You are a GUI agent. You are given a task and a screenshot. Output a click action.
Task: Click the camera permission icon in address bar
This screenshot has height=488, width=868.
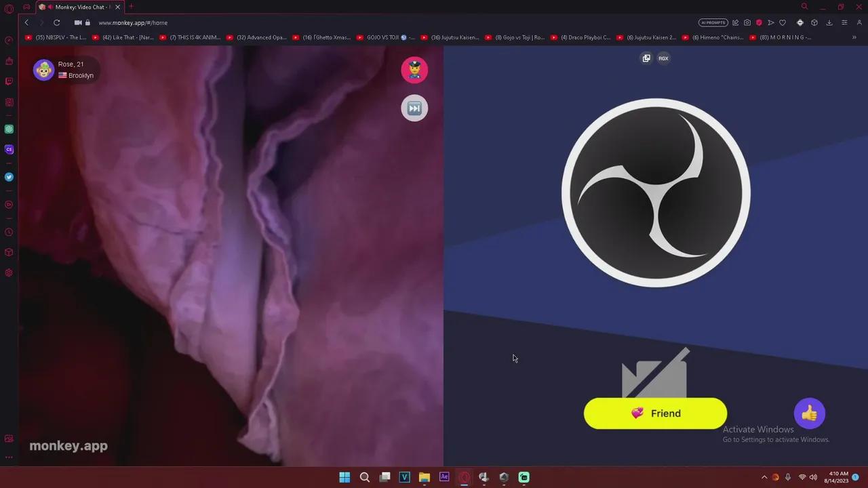point(78,22)
